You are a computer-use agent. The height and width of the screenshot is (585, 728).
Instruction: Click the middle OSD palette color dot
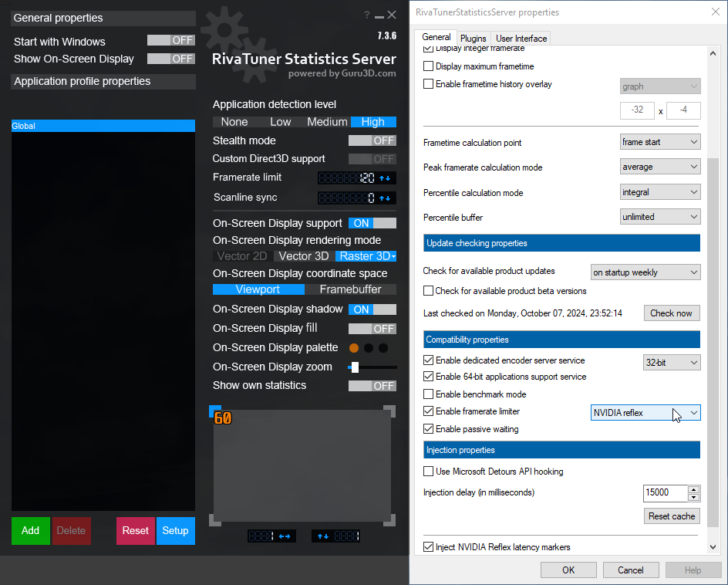pos(369,348)
